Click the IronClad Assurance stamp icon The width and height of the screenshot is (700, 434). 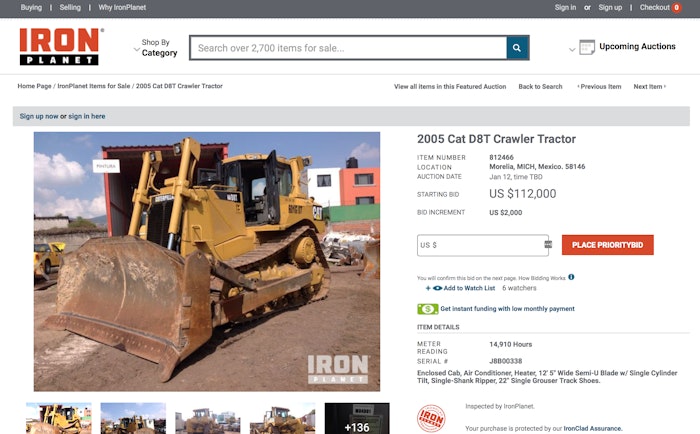(x=431, y=418)
